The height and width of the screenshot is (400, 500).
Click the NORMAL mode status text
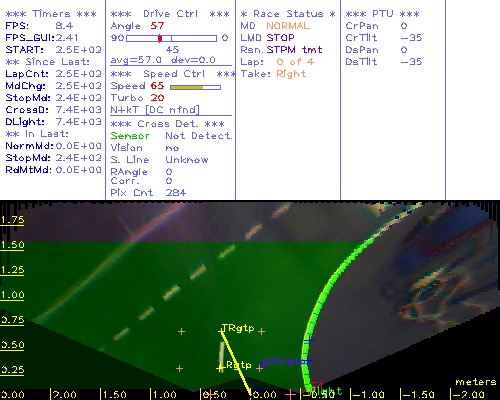288,26
